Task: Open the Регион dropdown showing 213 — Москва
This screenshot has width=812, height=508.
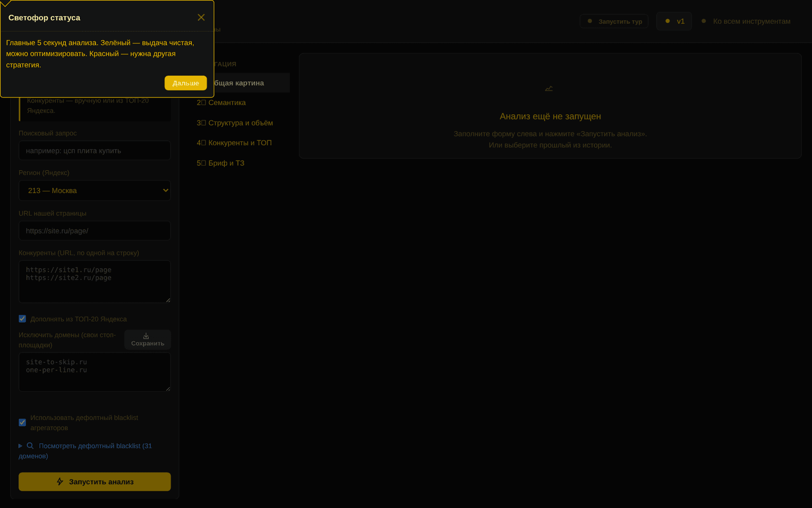Action: [x=95, y=190]
